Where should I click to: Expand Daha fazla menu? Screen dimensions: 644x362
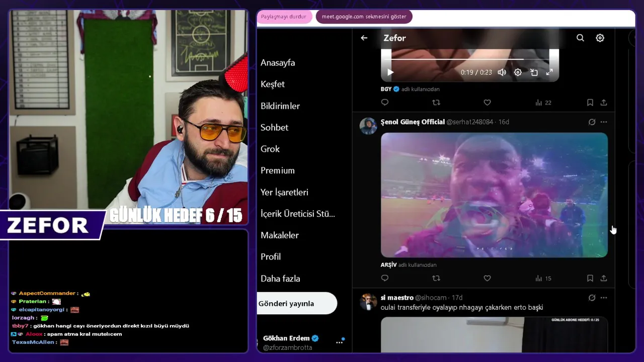pyautogui.click(x=280, y=279)
